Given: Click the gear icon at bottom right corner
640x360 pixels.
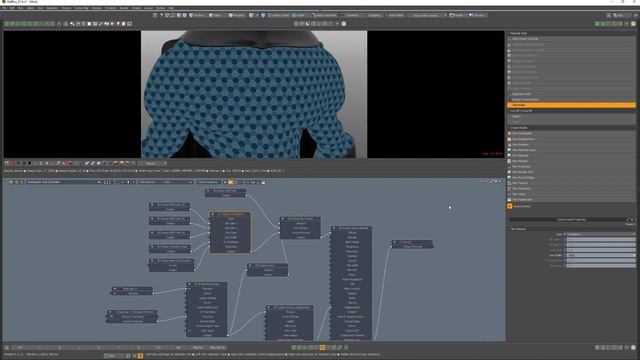Looking at the screenshot, I should click(x=633, y=347).
